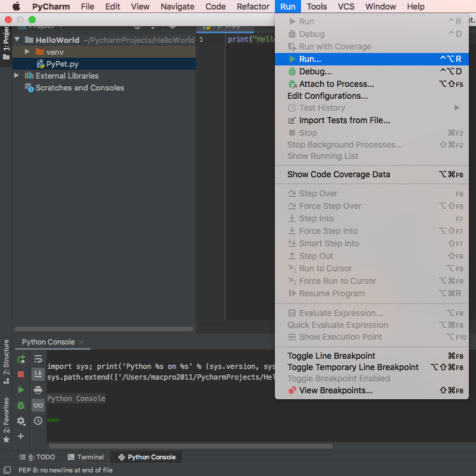Open the Help menu
The height and width of the screenshot is (476, 476).
pyautogui.click(x=415, y=7)
